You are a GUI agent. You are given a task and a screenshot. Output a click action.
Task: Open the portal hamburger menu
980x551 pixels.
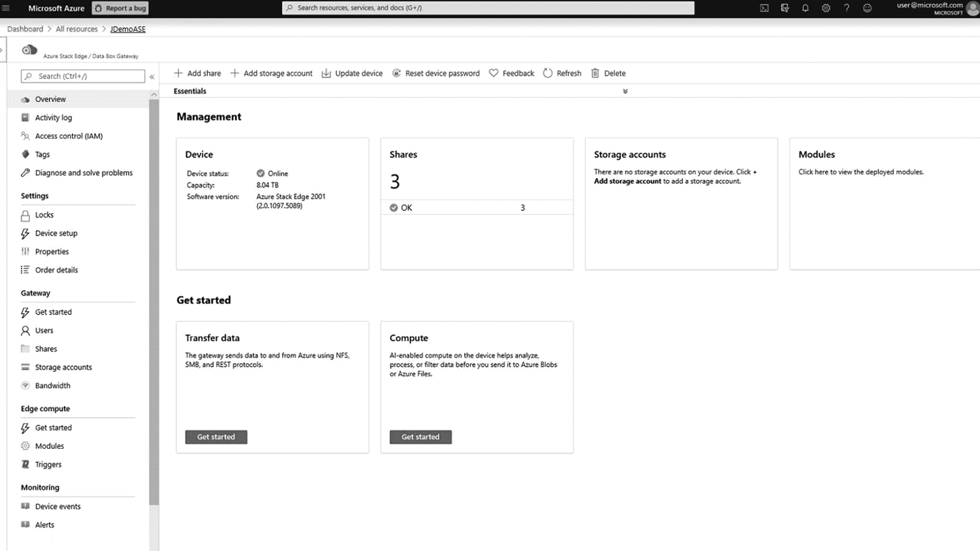pos(6,8)
